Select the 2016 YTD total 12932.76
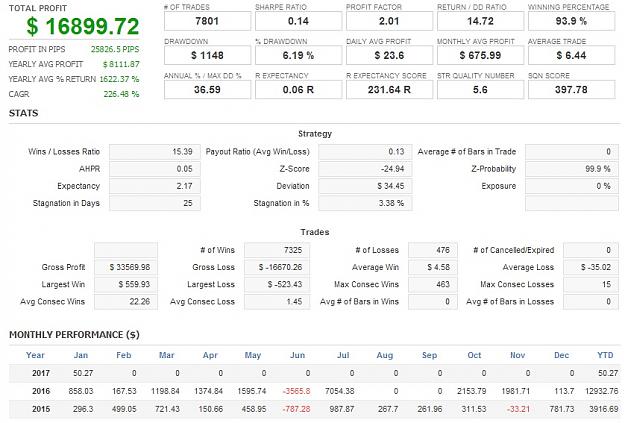625x423 pixels. tap(601, 392)
